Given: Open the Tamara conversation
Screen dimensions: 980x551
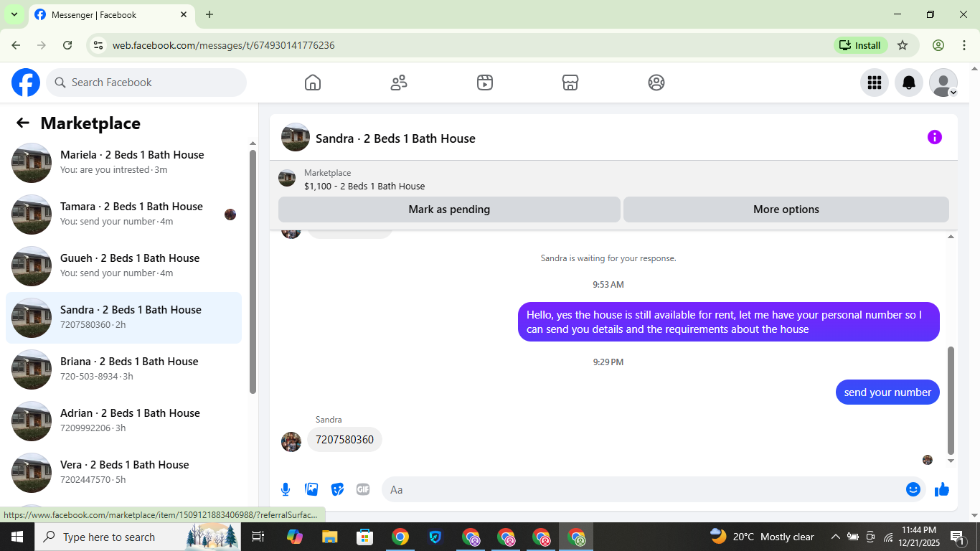Looking at the screenshot, I should (x=123, y=215).
